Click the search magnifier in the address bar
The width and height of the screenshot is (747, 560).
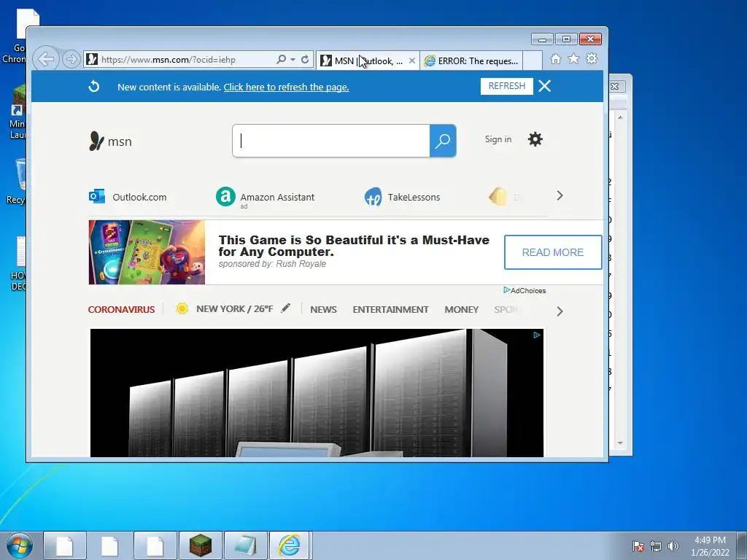(x=281, y=59)
